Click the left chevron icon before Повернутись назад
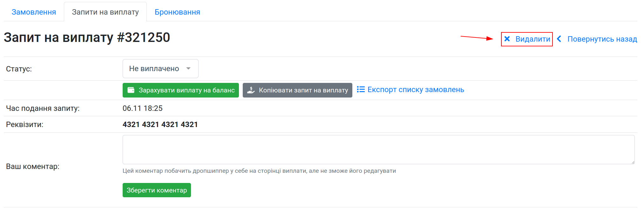644x209 pixels. coord(559,39)
